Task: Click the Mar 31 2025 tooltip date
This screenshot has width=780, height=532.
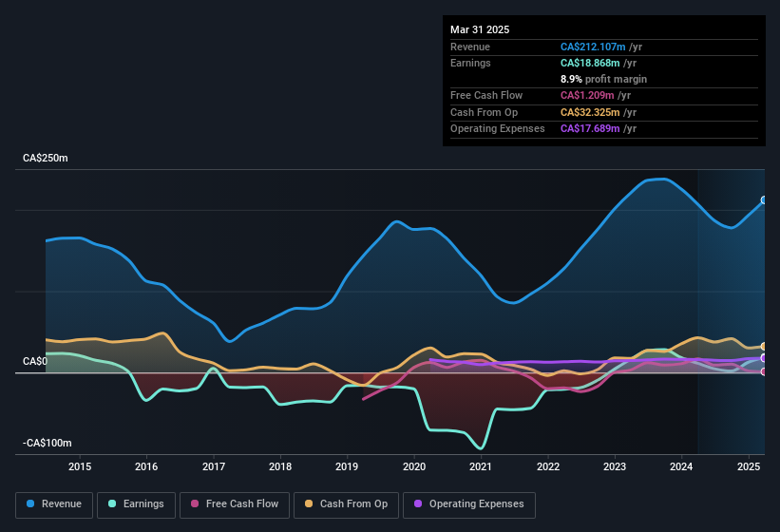Action: 480,29
